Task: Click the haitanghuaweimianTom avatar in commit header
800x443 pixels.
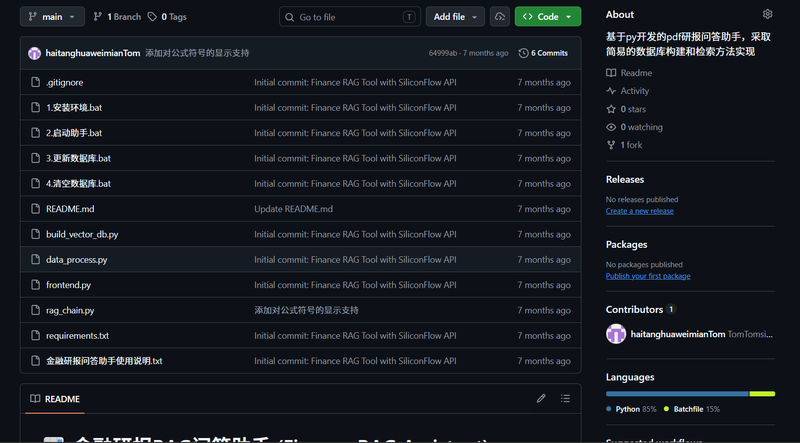Action: point(34,53)
